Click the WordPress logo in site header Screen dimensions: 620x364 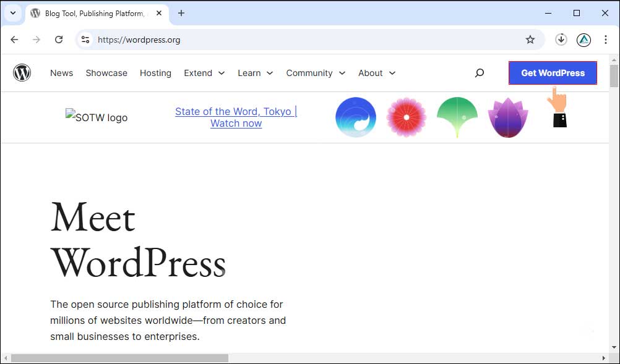pyautogui.click(x=22, y=73)
